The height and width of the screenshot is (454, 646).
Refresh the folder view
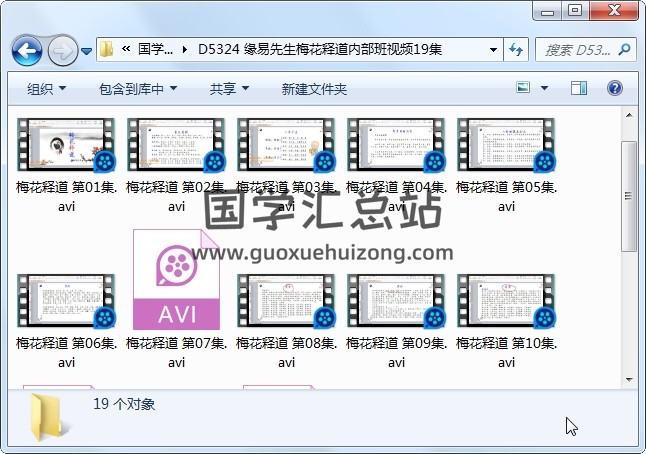pyautogui.click(x=516, y=50)
